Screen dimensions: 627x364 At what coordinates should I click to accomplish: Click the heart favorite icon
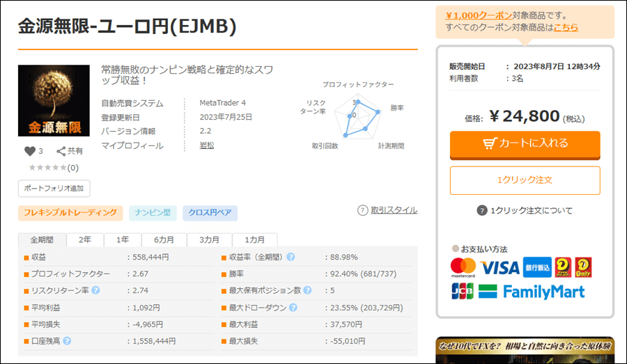29,151
